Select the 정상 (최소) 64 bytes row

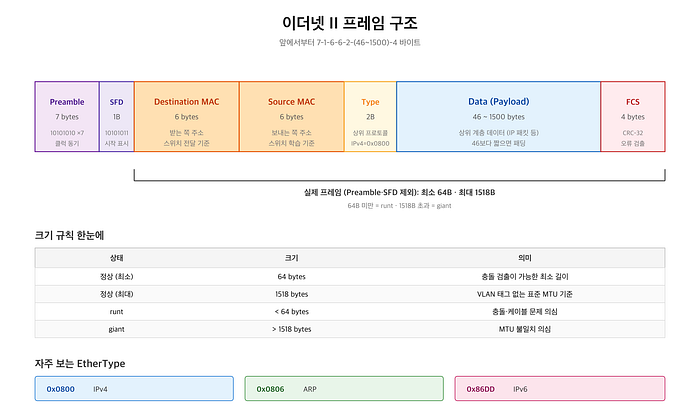[350, 277]
